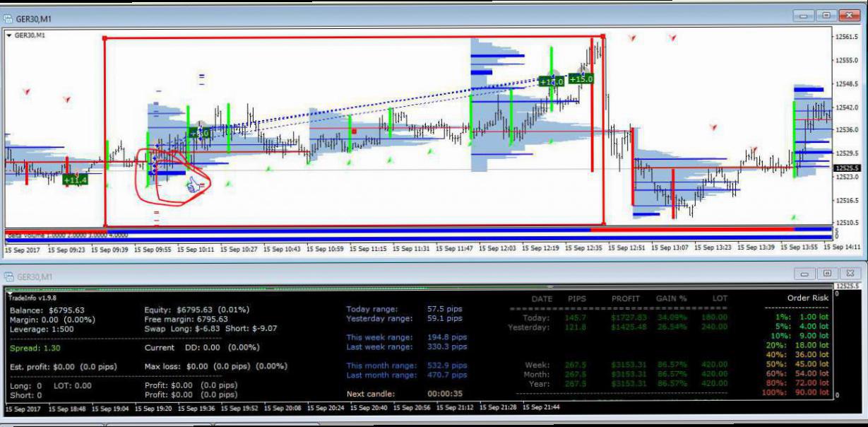The width and height of the screenshot is (868, 427).
Task: Click the +11.4 profit label on the chart
Action: [75, 180]
